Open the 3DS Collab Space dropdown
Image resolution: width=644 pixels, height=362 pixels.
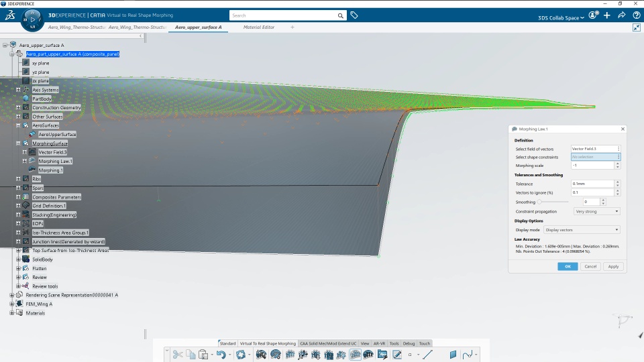[561, 18]
